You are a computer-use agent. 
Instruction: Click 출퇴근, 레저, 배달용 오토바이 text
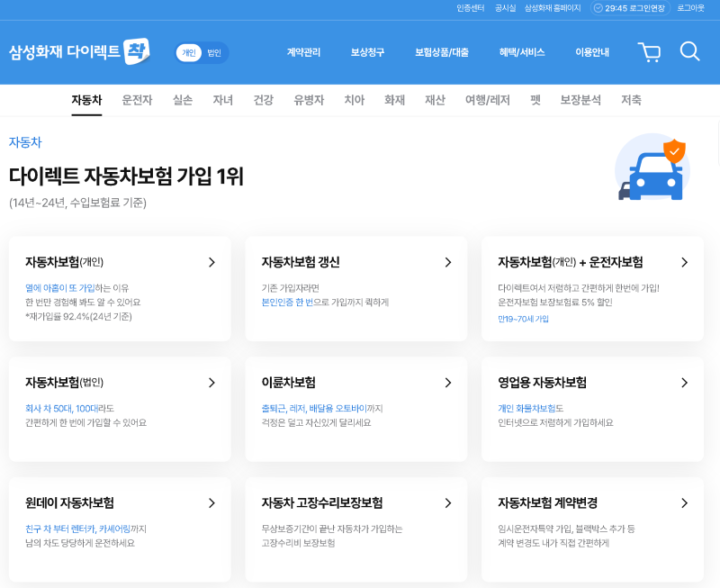pos(314,409)
